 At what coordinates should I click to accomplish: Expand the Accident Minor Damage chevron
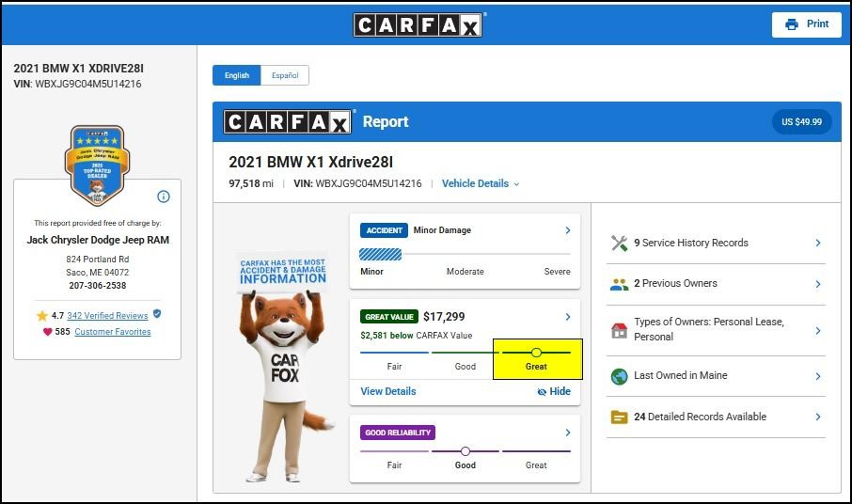click(568, 230)
